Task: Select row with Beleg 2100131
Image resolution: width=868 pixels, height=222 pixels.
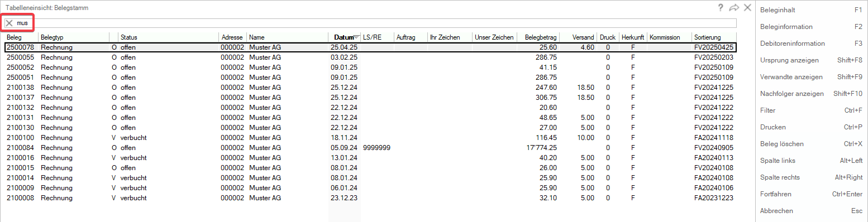Action: [x=370, y=118]
